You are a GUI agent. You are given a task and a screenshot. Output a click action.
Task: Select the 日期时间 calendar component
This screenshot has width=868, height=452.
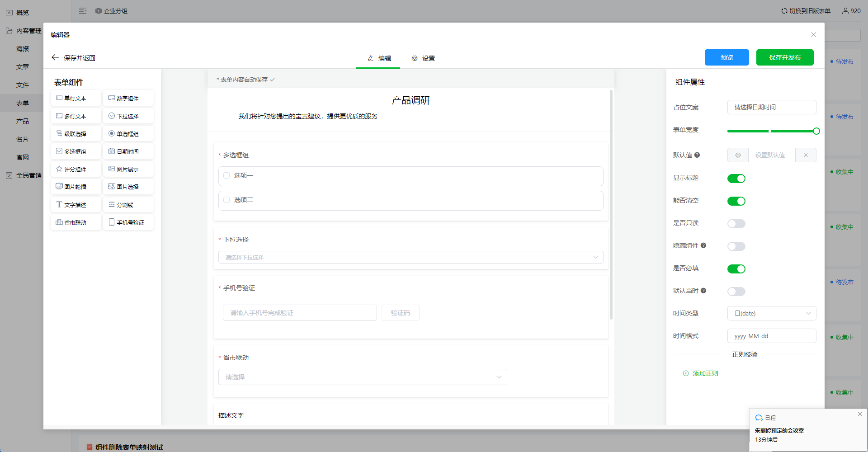[128, 151]
